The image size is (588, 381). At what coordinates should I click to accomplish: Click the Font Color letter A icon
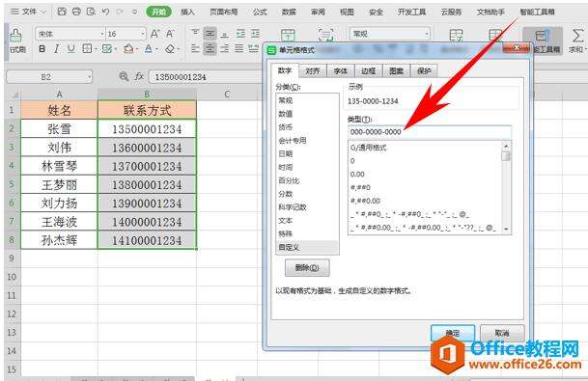coord(149,48)
